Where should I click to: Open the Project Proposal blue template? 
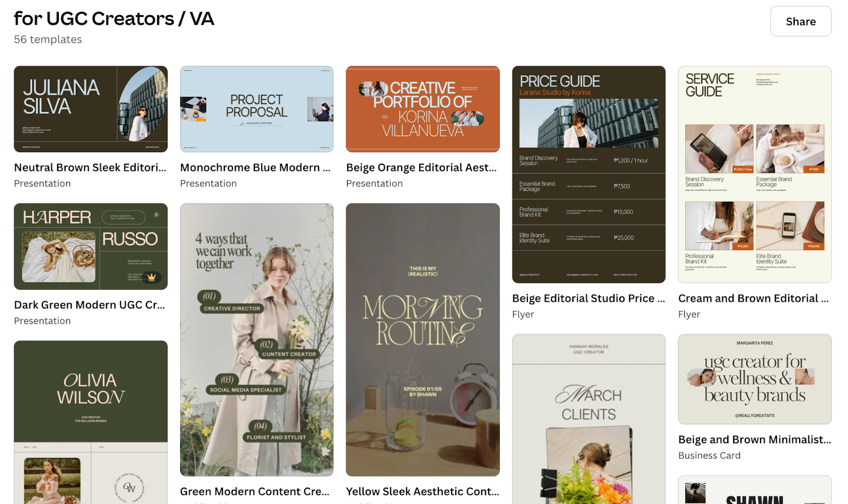click(257, 109)
